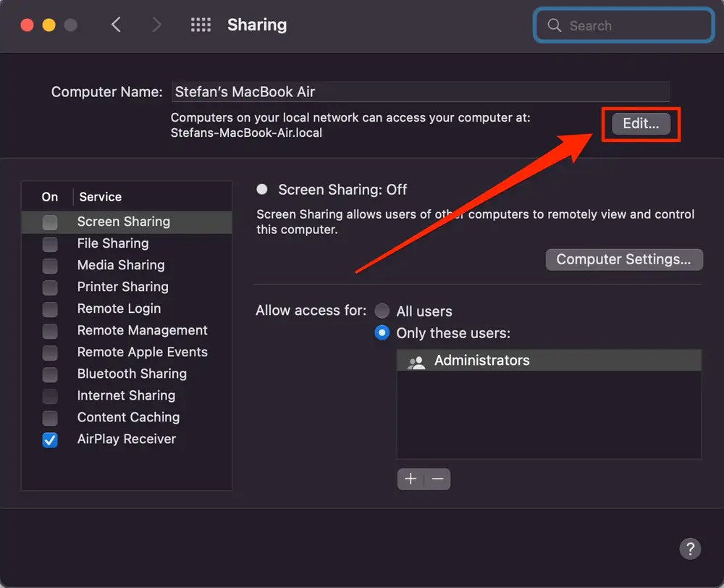Enable Remote Management checkbox

pyautogui.click(x=50, y=331)
